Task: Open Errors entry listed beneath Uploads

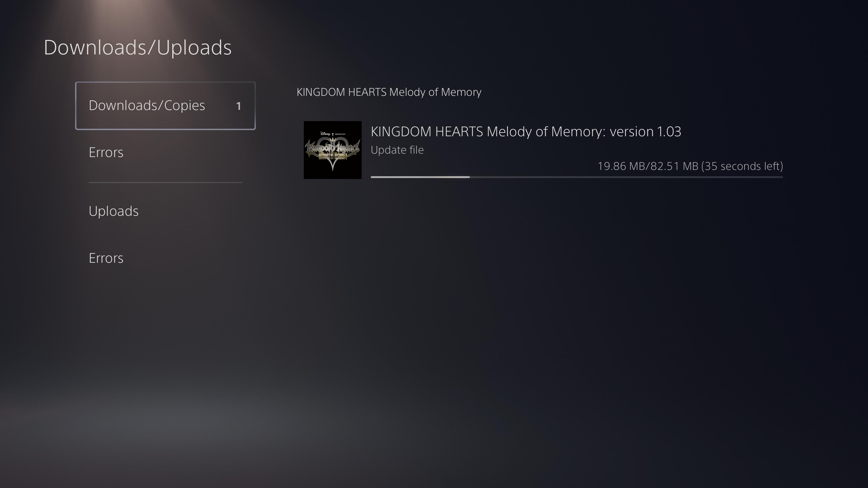Action: [106, 258]
